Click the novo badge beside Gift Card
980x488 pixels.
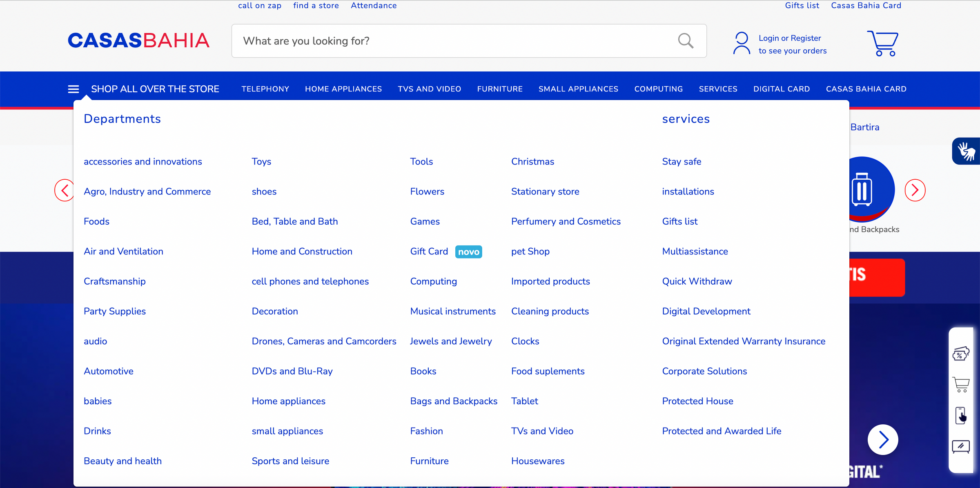tap(468, 252)
